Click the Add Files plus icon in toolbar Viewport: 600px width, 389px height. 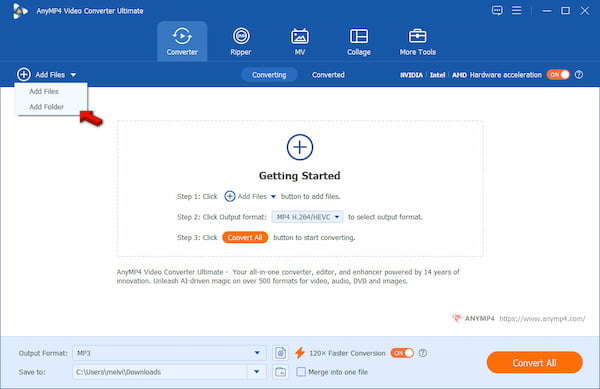click(x=24, y=75)
